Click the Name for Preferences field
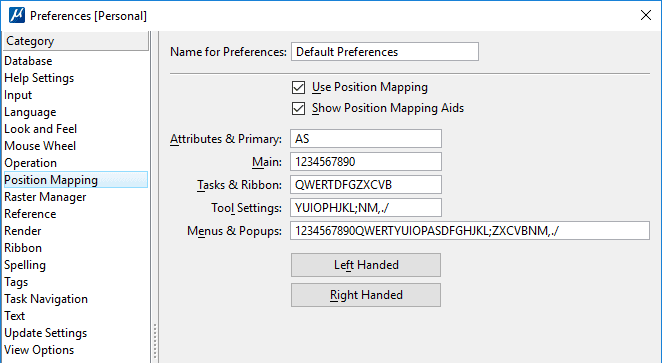Viewport: 662px width, 363px height. pos(385,51)
